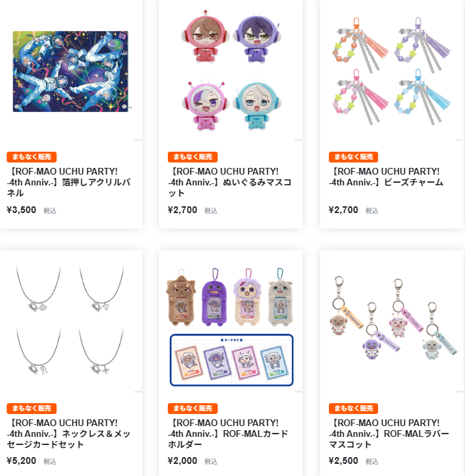Click the ネックレス＆メッセージカードセット title
The width and height of the screenshot is (465, 476).
(69, 434)
